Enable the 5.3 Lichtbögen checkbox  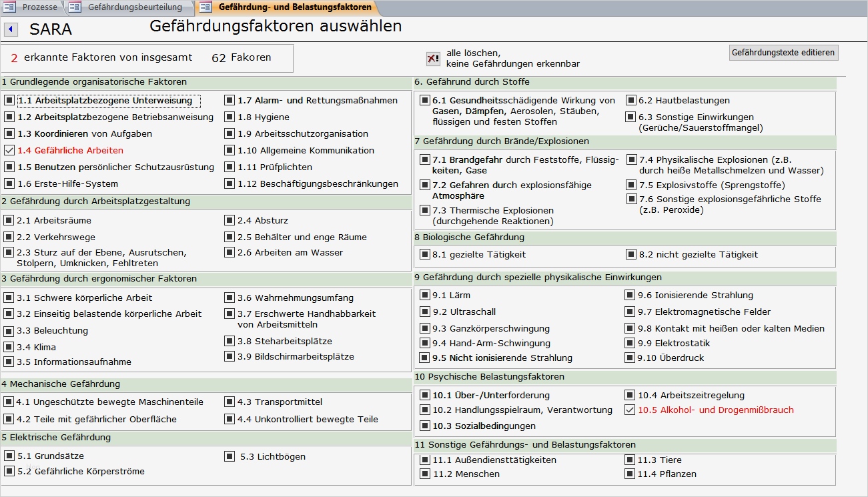click(x=230, y=457)
